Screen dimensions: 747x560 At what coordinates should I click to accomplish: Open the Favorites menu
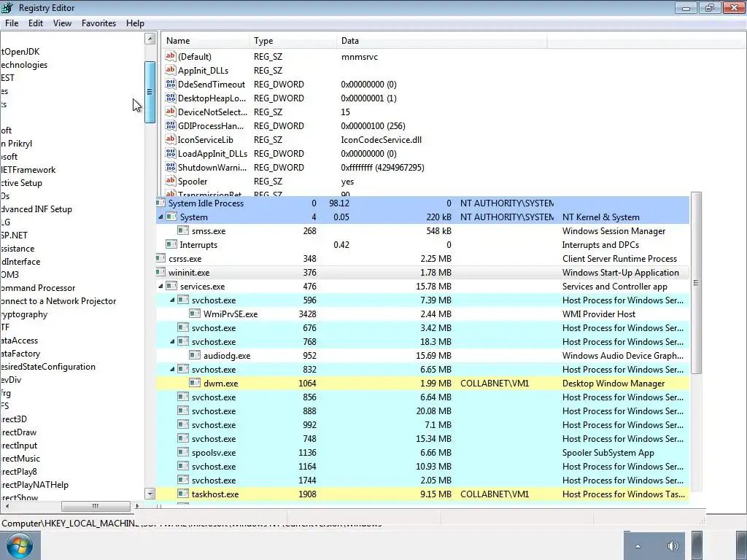point(98,23)
